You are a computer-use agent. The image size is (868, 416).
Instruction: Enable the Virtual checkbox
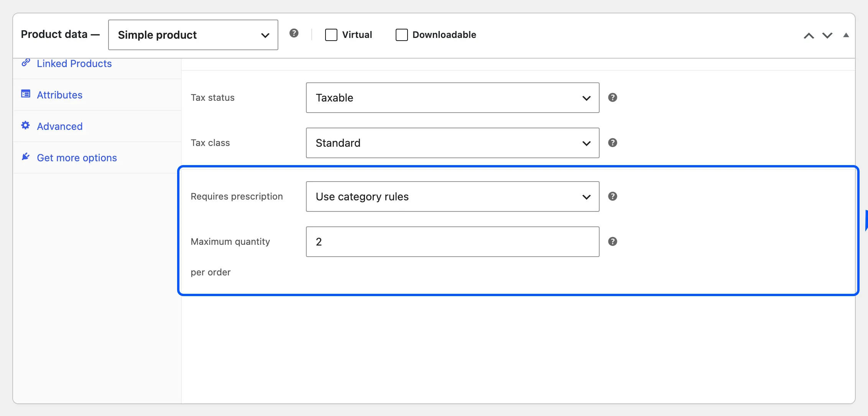[x=331, y=35]
